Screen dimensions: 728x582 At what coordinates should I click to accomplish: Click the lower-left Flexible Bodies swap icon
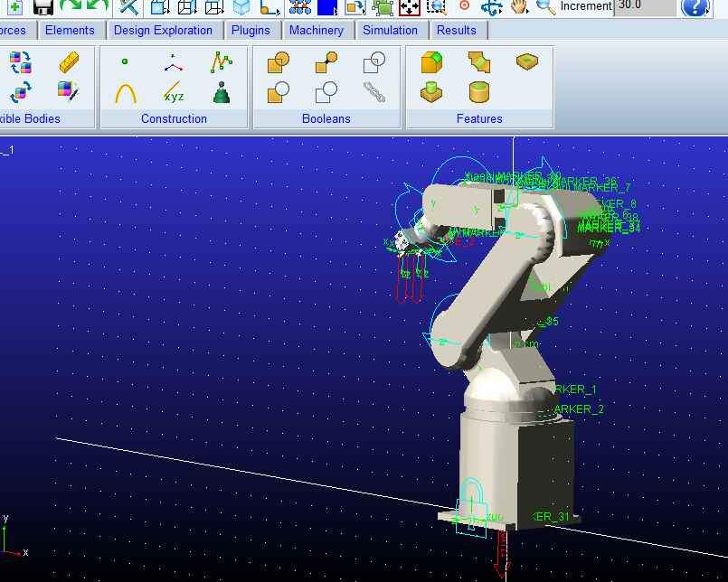[x=21, y=92]
